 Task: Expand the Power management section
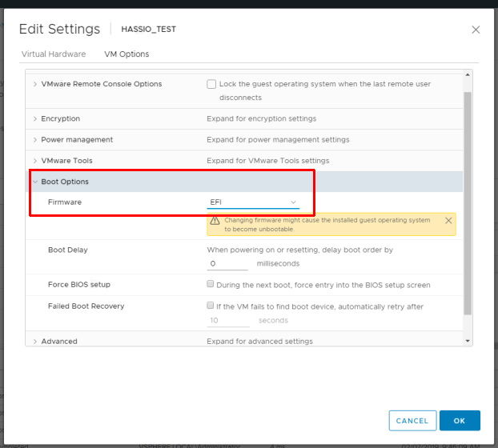pos(35,140)
